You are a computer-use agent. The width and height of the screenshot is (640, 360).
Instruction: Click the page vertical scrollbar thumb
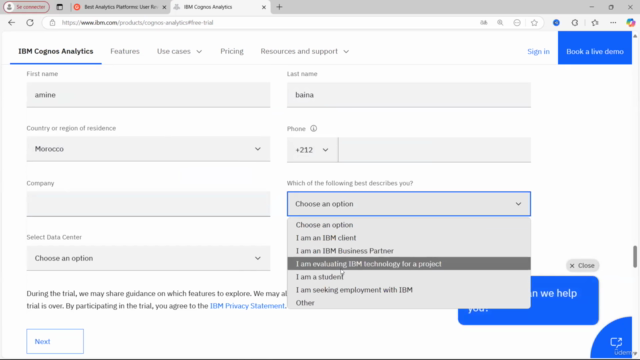coord(635,257)
